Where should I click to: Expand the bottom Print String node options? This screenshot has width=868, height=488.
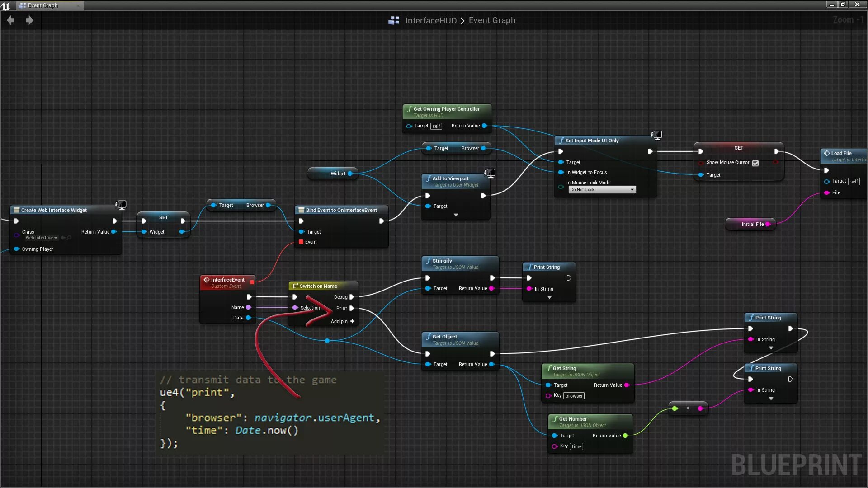pos(771,399)
